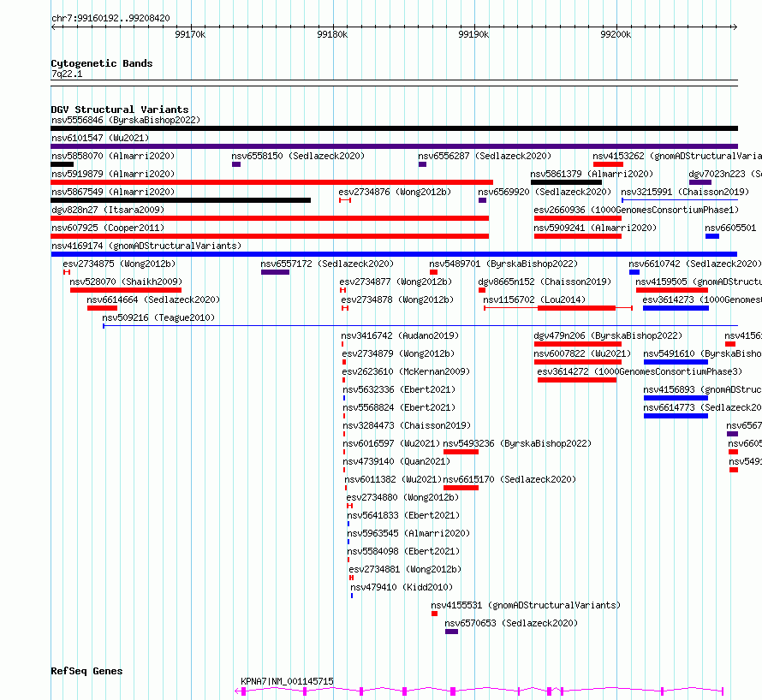The image size is (762, 700).
Task: Open nsv6011382 (Wu2021) variant
Action: coord(393,479)
